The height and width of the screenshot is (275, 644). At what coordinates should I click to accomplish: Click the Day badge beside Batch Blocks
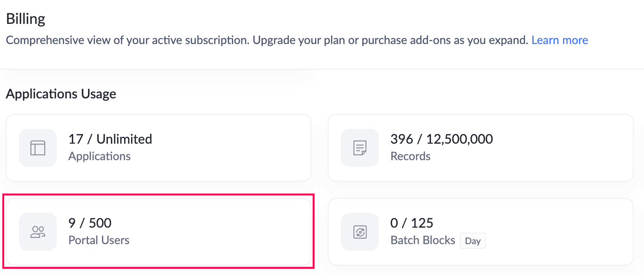pos(473,241)
